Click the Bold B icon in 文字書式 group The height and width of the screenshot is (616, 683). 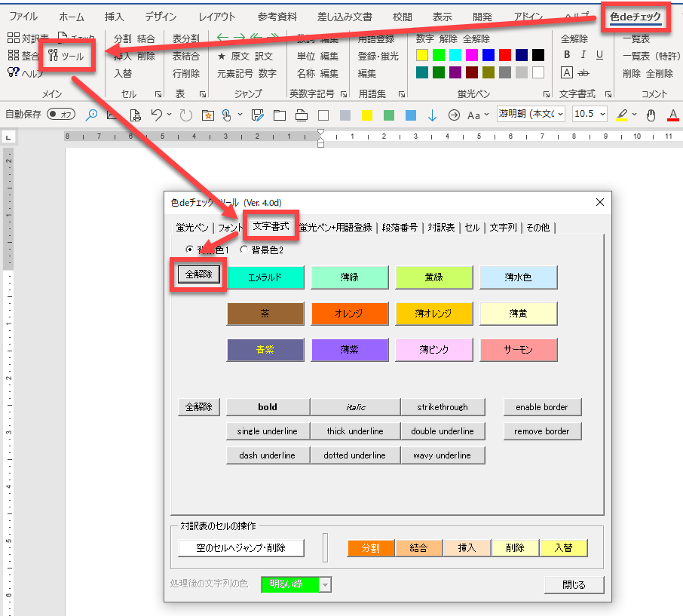pyautogui.click(x=567, y=55)
